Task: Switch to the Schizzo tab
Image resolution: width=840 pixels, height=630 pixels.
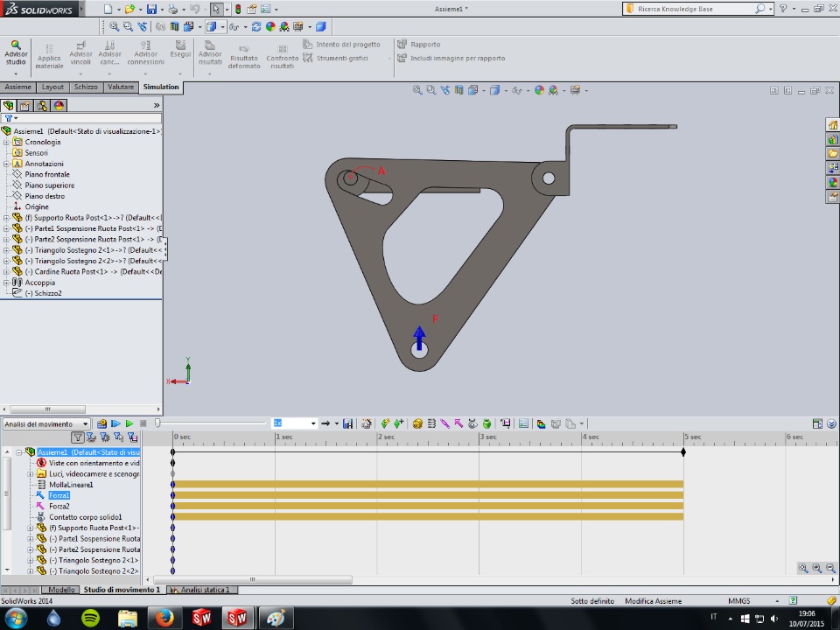Action: point(86,87)
